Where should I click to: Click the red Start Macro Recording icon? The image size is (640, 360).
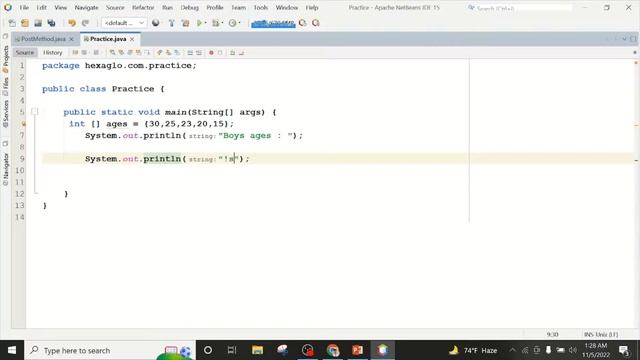(211, 53)
